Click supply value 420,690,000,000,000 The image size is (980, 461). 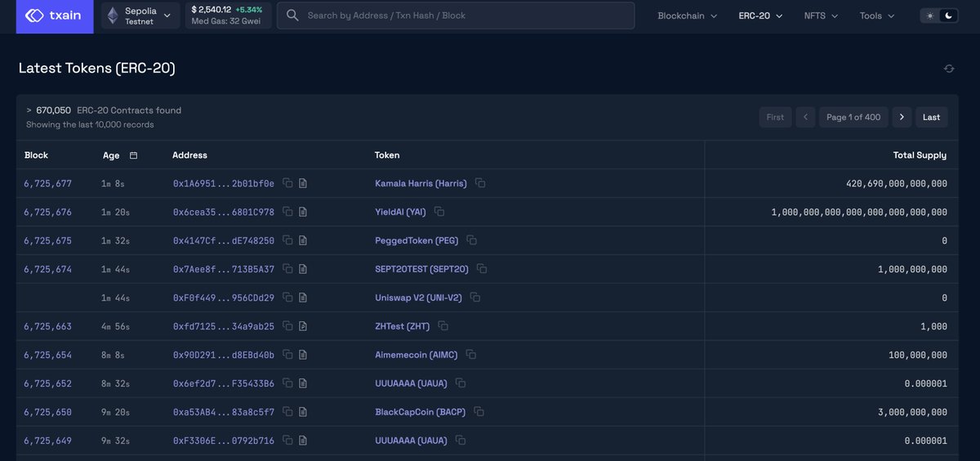896,184
